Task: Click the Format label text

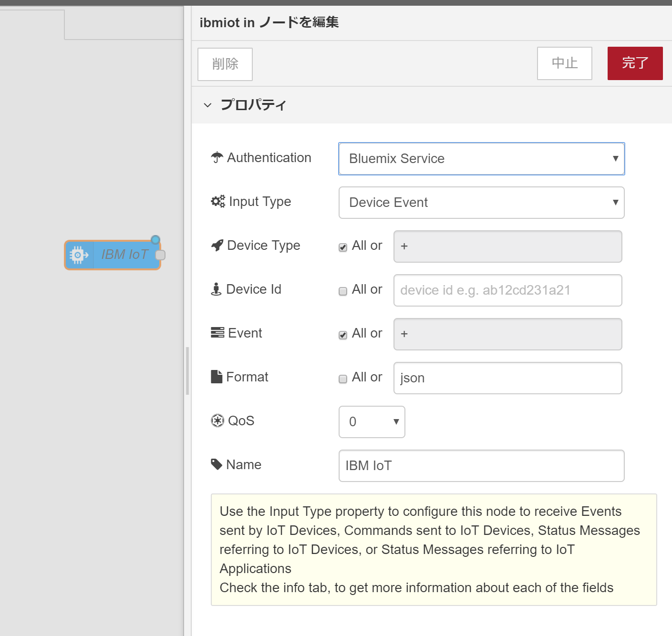Action: pos(247,377)
